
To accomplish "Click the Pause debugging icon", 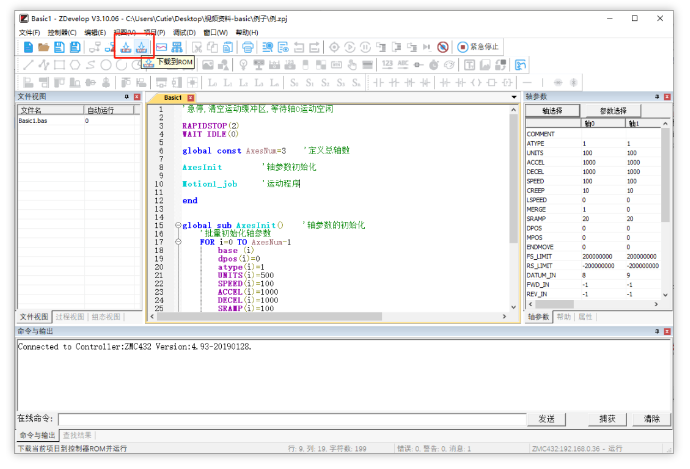I will point(365,47).
